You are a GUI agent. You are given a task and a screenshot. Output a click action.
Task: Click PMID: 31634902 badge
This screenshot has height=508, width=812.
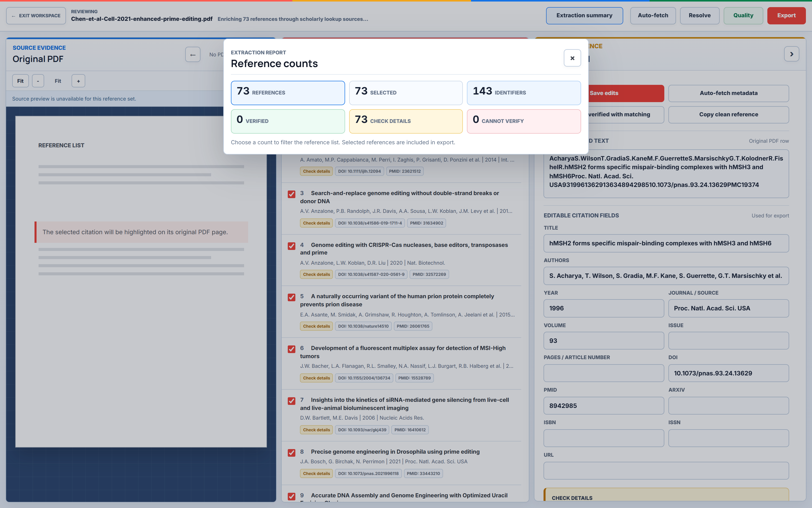pos(427,223)
